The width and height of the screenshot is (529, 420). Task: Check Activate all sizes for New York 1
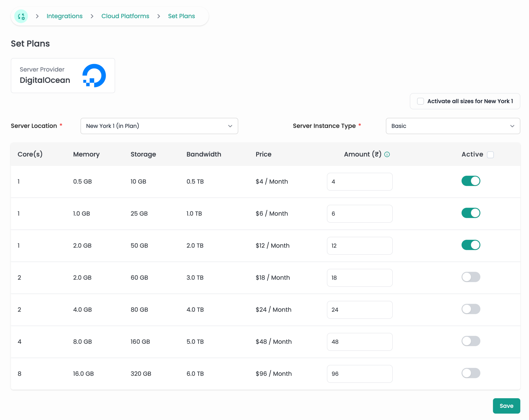tap(420, 101)
